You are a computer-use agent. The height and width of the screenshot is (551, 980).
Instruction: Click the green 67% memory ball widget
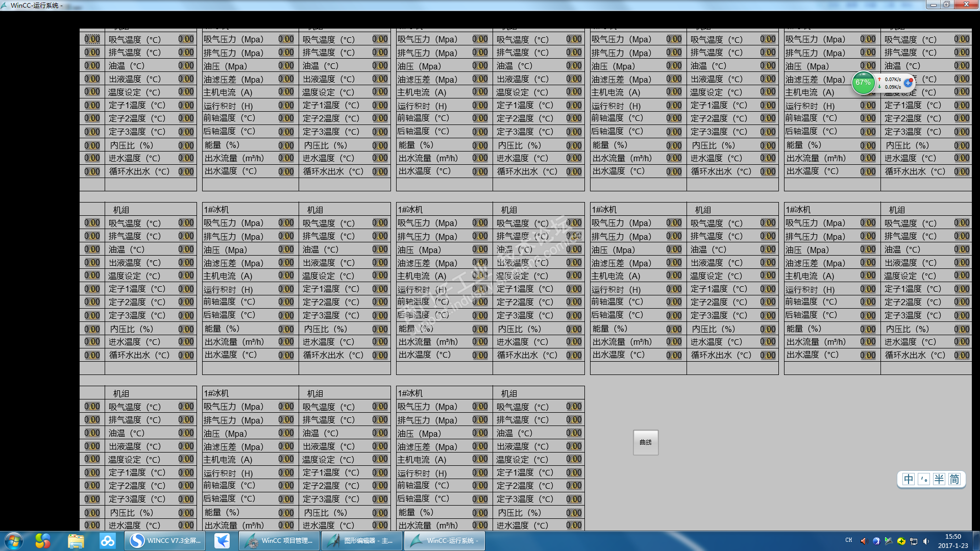(x=863, y=83)
